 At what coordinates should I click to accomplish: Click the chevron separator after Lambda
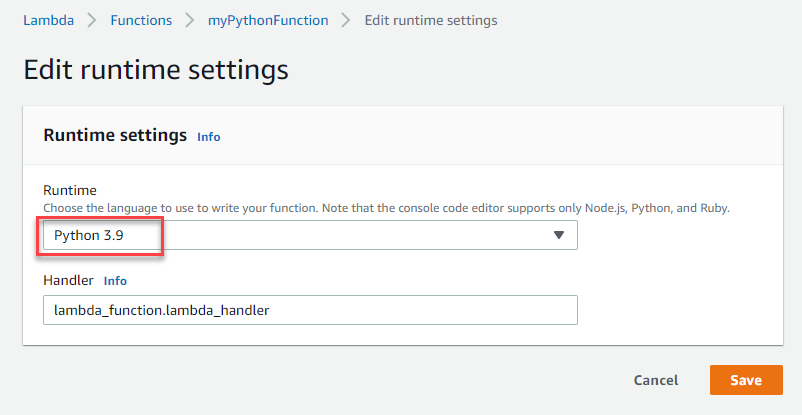pos(92,20)
